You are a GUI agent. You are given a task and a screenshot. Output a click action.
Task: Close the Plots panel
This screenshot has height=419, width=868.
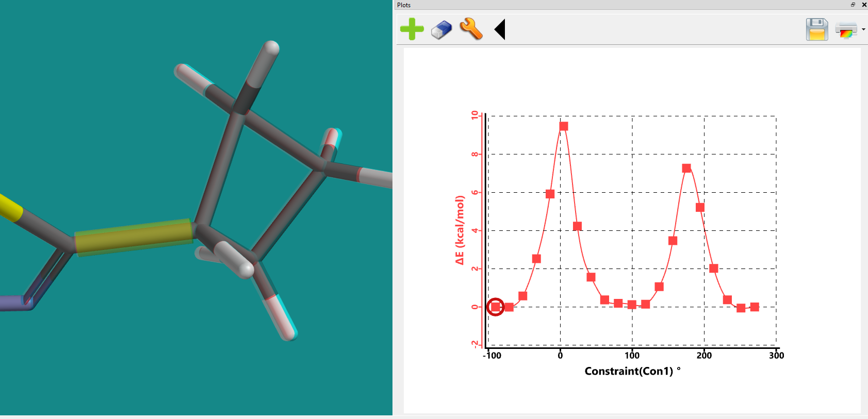click(x=864, y=5)
